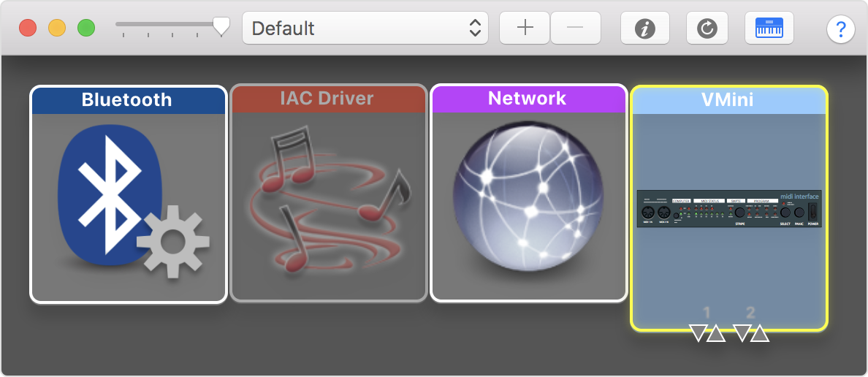Image resolution: width=868 pixels, height=377 pixels.
Task: Open the Default configuration dropdown
Action: click(x=365, y=28)
